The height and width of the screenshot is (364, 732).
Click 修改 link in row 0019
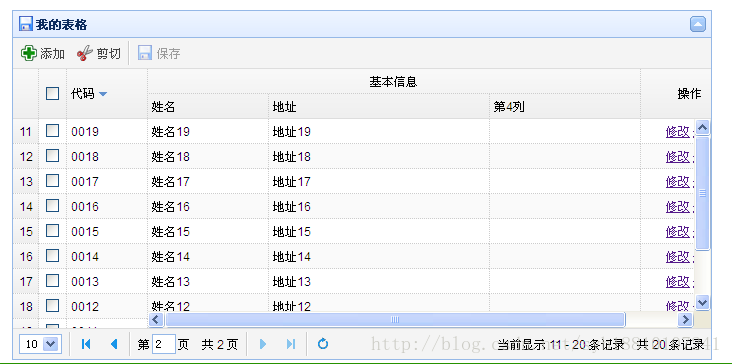point(678,132)
